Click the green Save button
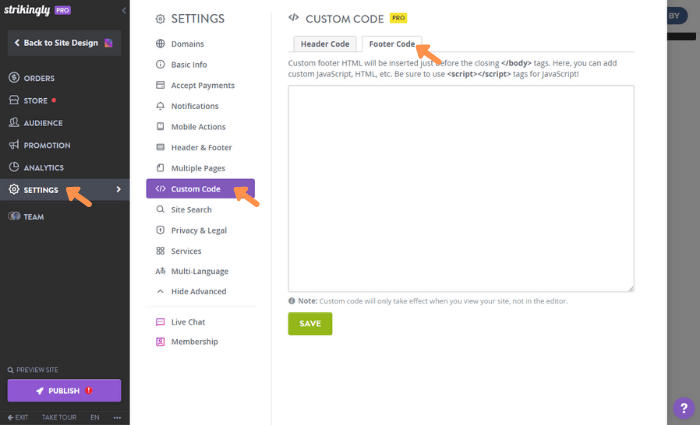The width and height of the screenshot is (700, 425). click(x=310, y=323)
